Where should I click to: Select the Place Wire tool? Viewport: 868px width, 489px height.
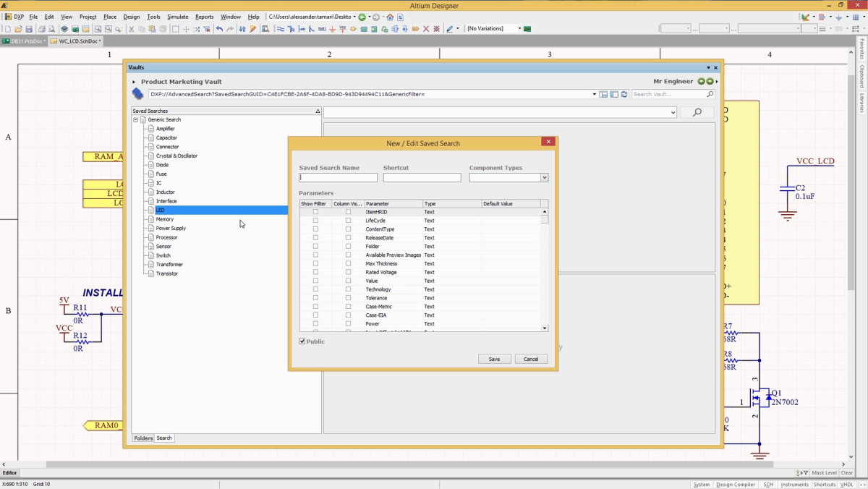pyautogui.click(x=280, y=29)
